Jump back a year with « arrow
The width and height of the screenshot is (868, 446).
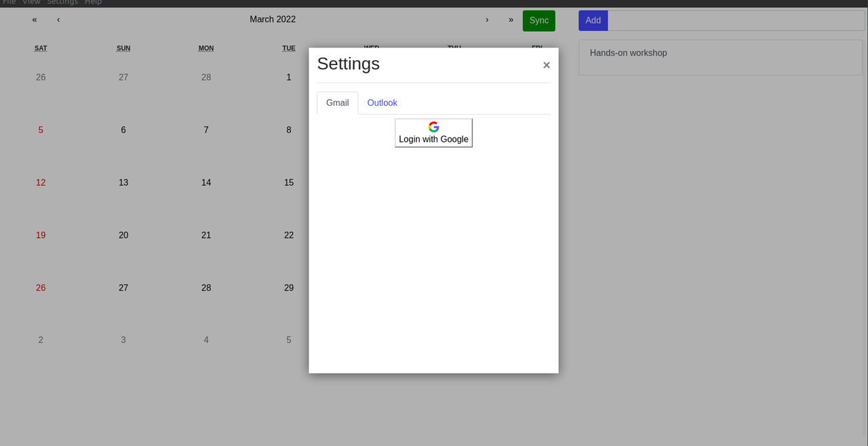pos(35,20)
